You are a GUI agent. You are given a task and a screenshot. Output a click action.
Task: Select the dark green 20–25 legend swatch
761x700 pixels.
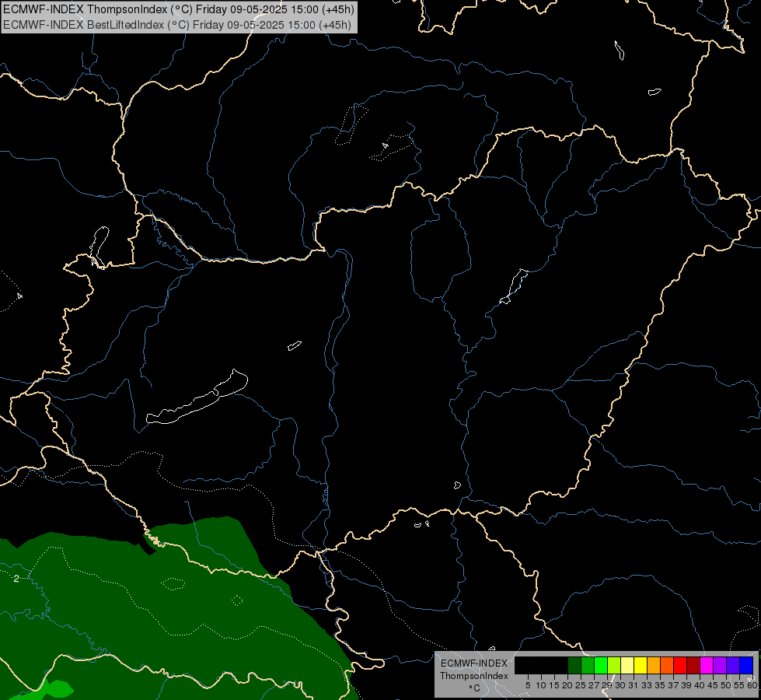(x=574, y=665)
